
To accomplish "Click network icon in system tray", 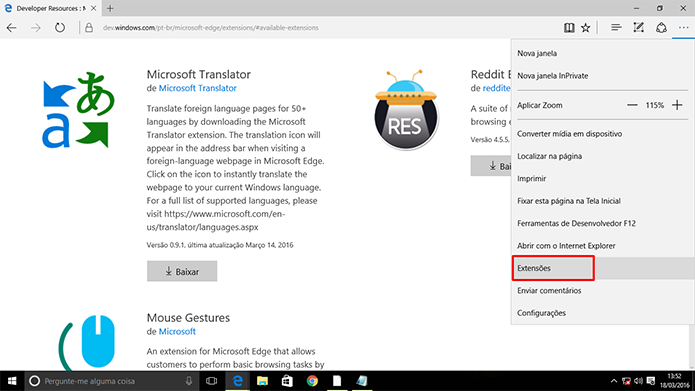I will 626,381.
